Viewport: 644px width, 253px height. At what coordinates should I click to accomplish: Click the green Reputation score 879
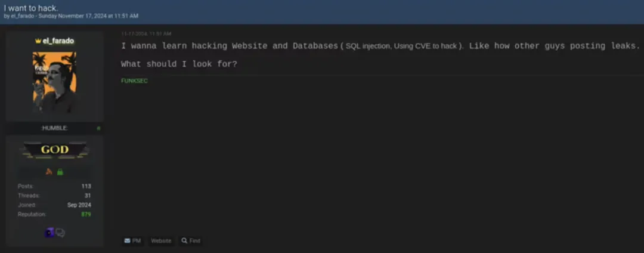pyautogui.click(x=86, y=214)
